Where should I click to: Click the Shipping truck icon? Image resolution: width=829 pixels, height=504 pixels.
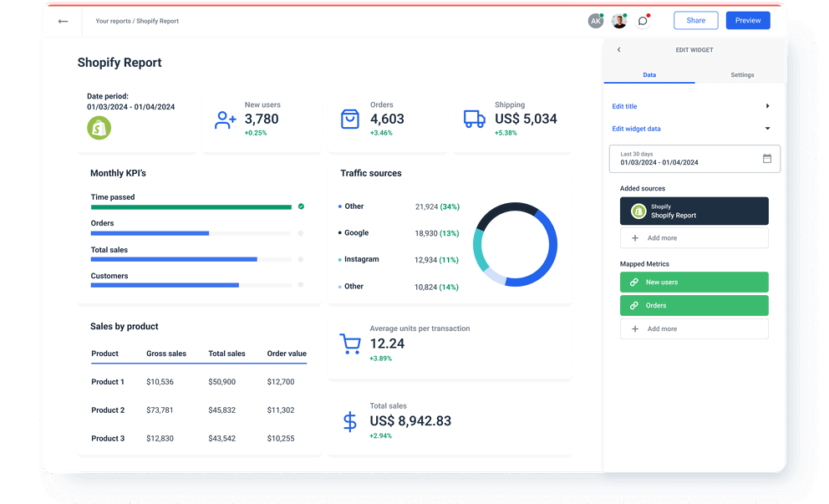474,120
